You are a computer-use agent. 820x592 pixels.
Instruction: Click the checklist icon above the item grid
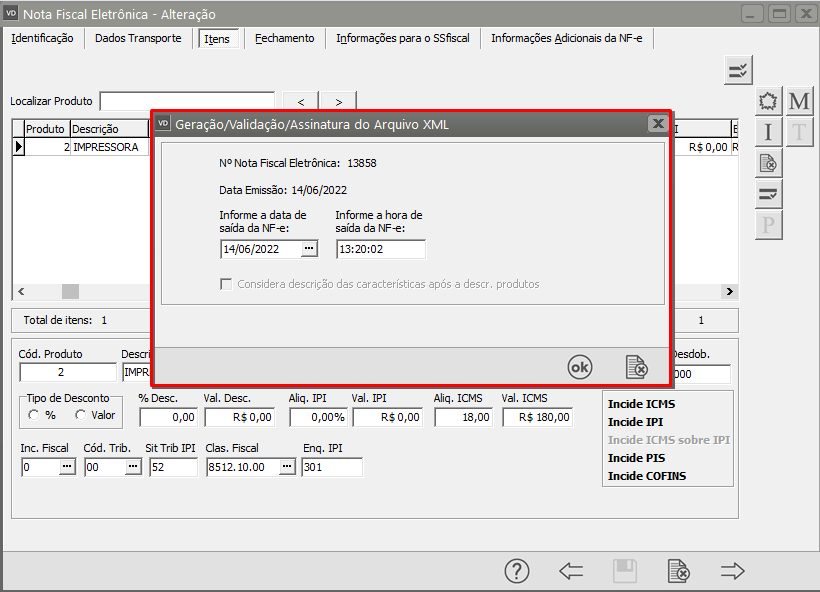coord(738,70)
